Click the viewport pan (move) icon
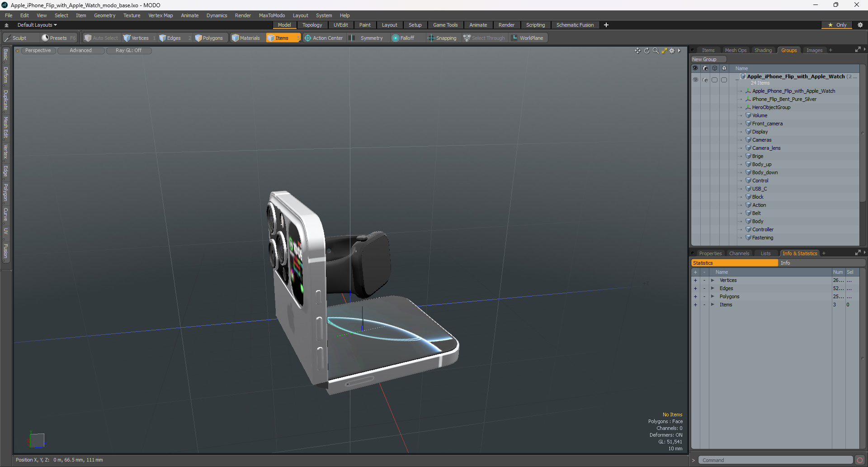The width and height of the screenshot is (868, 467). (x=637, y=51)
